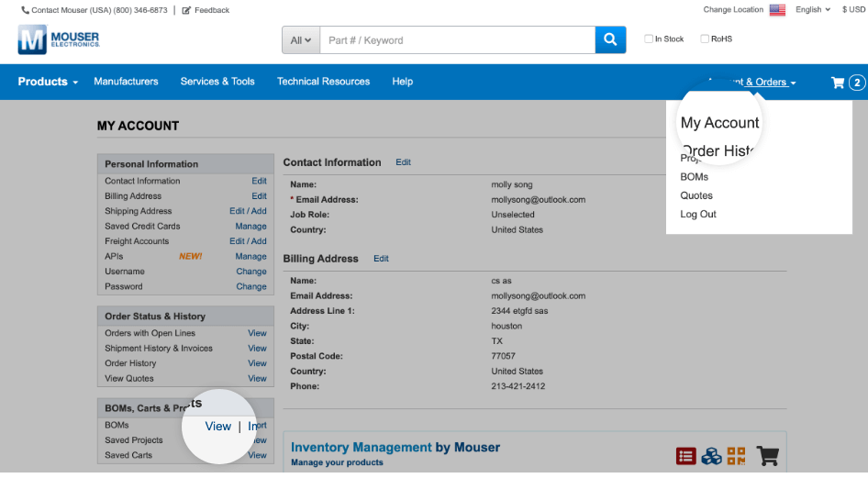
Task: Click the orange QR-style grid icon
Action: click(736, 455)
